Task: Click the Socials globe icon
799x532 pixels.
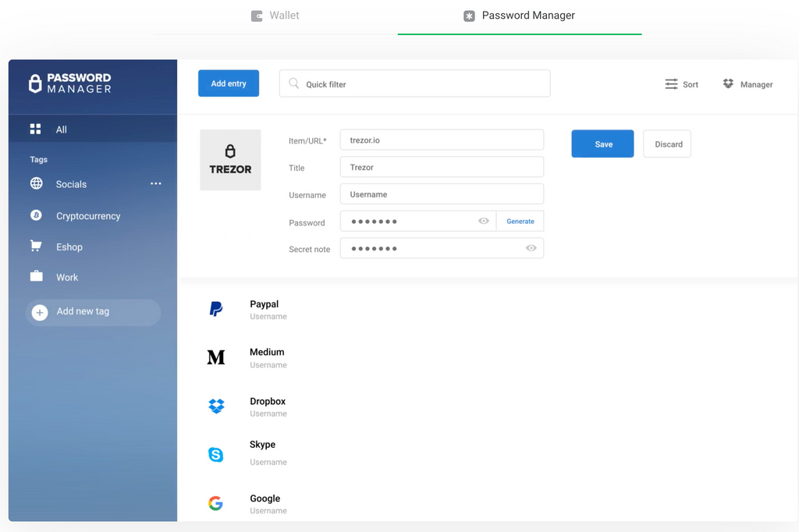Action: click(36, 183)
